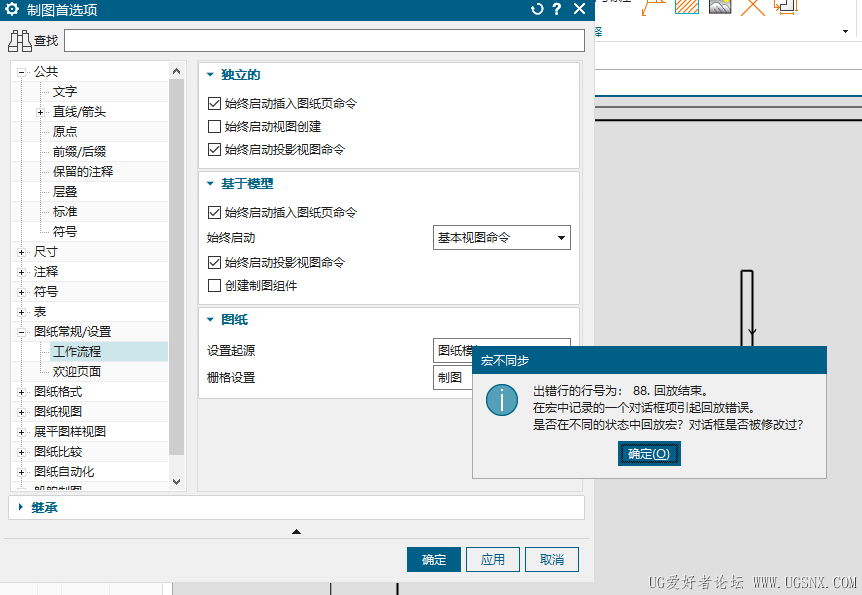Click the 应用 button at the bottom

point(492,559)
